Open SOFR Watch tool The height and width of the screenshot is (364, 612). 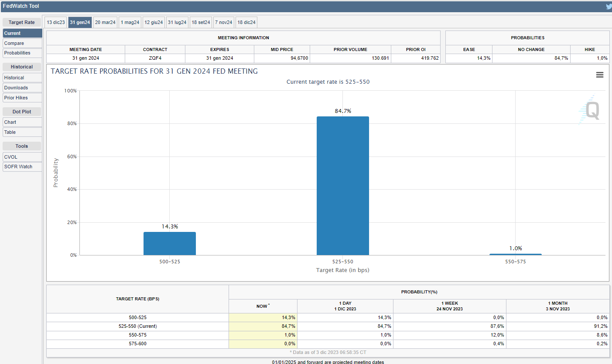[x=22, y=167]
